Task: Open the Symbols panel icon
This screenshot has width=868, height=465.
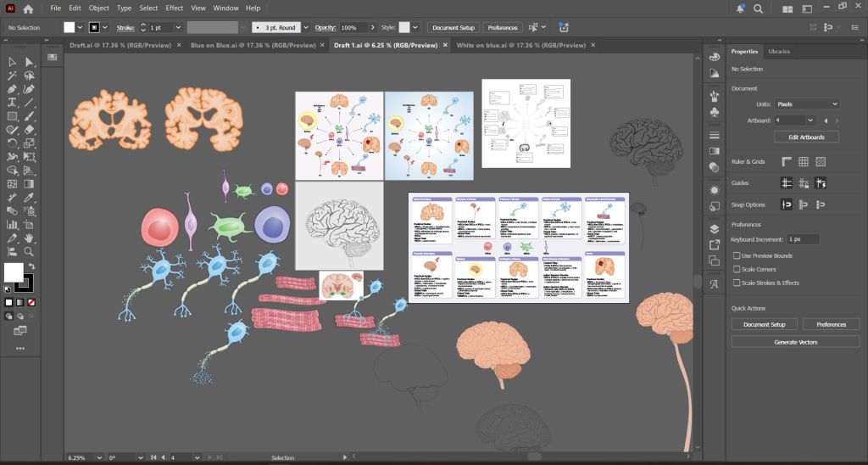Action: (x=714, y=113)
